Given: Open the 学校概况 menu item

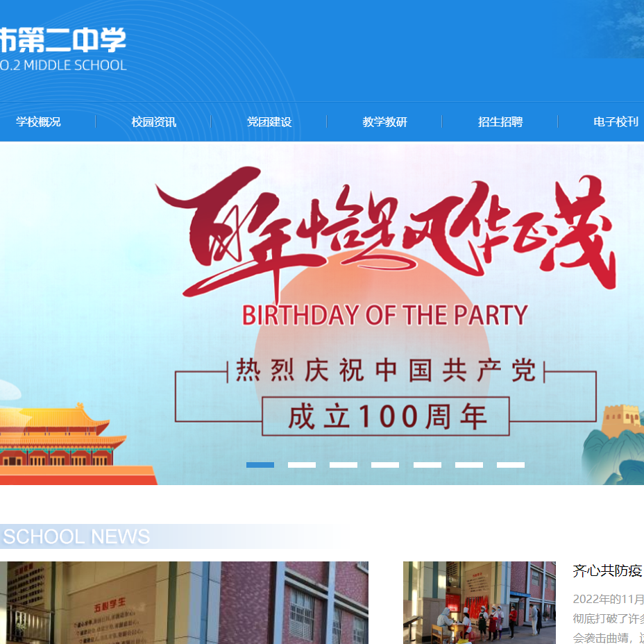Looking at the screenshot, I should tap(38, 121).
